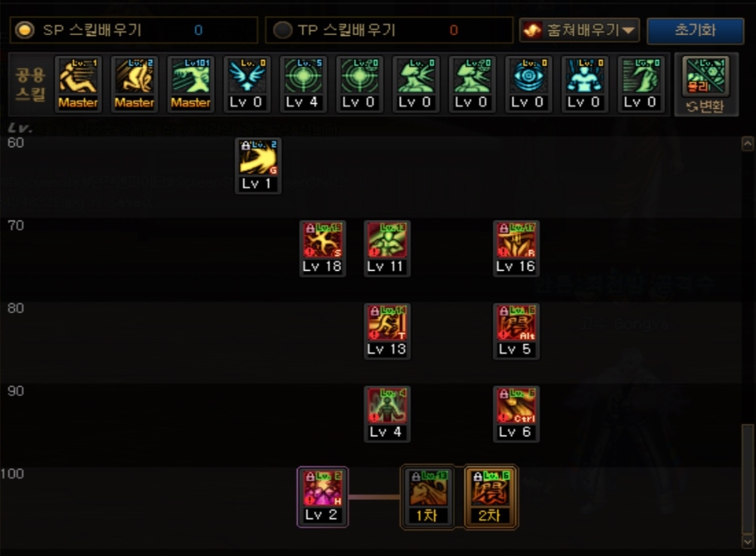This screenshot has width=756, height=556.
Task: Select the TP 스킬배우기 radio button
Action: tap(283, 30)
